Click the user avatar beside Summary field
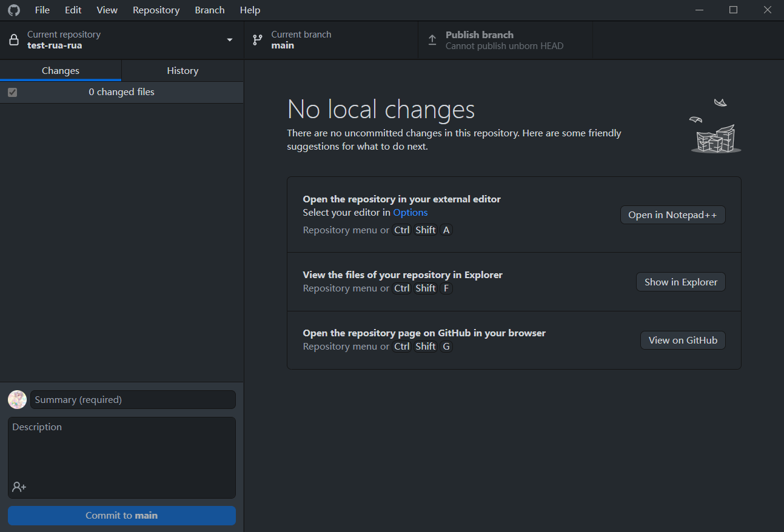 coord(17,400)
